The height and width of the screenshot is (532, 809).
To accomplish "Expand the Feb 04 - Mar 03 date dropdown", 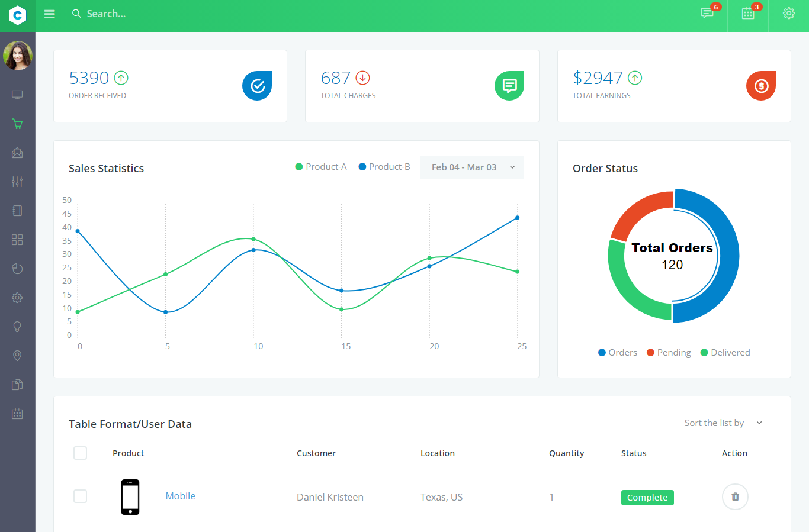I will coord(471,167).
